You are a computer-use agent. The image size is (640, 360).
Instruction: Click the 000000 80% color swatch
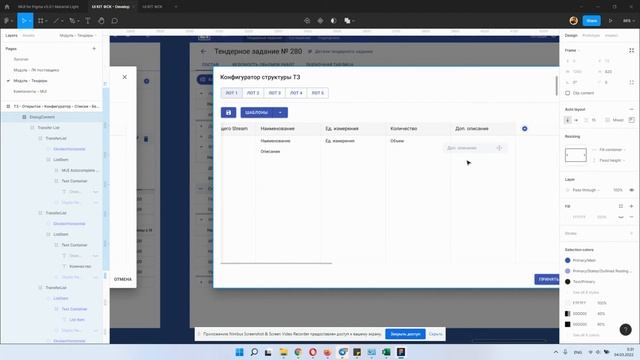567,324
